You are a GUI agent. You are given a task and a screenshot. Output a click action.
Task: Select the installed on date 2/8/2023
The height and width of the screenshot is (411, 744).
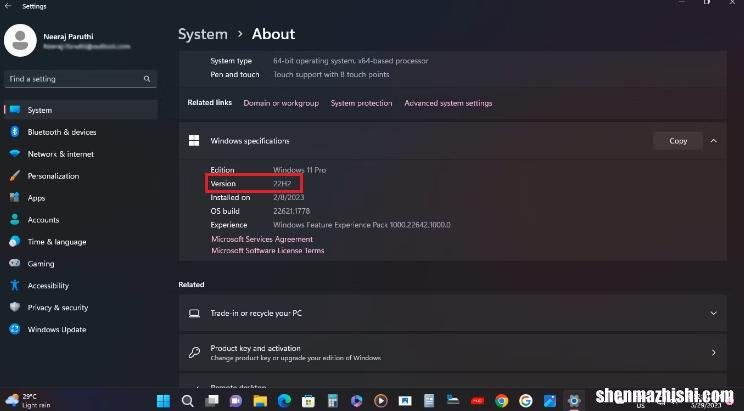point(288,197)
